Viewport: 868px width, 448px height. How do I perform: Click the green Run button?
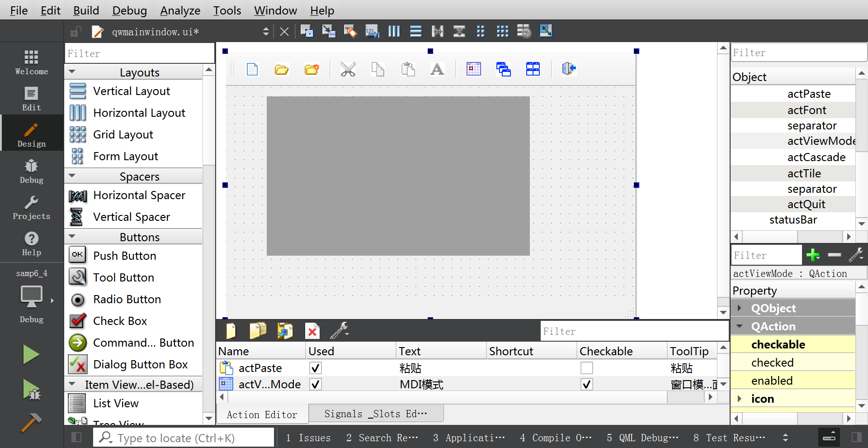coord(31,354)
